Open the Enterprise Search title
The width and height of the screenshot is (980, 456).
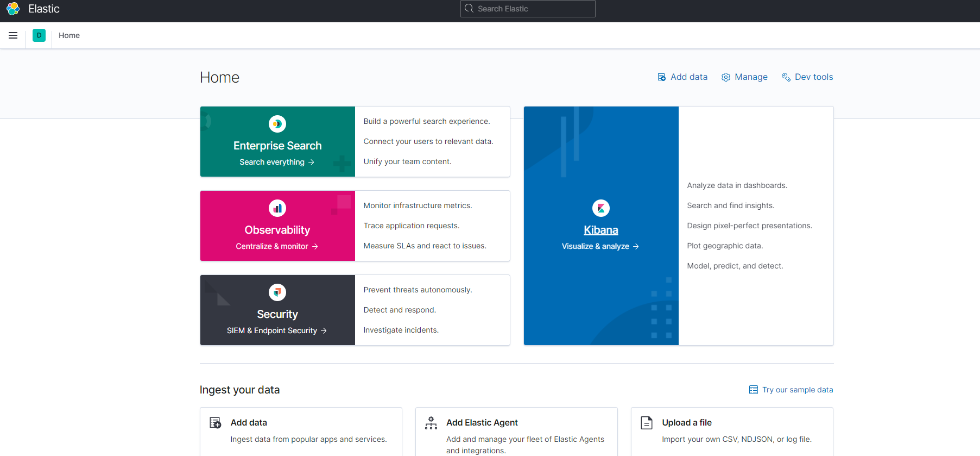pyautogui.click(x=277, y=146)
